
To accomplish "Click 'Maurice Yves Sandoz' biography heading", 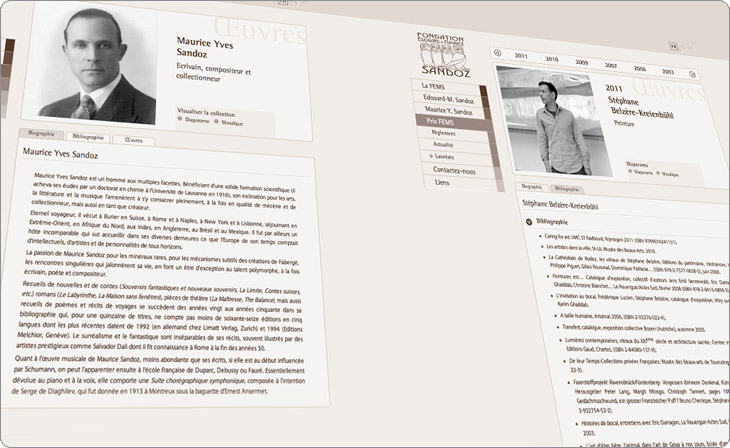I will point(61,153).
